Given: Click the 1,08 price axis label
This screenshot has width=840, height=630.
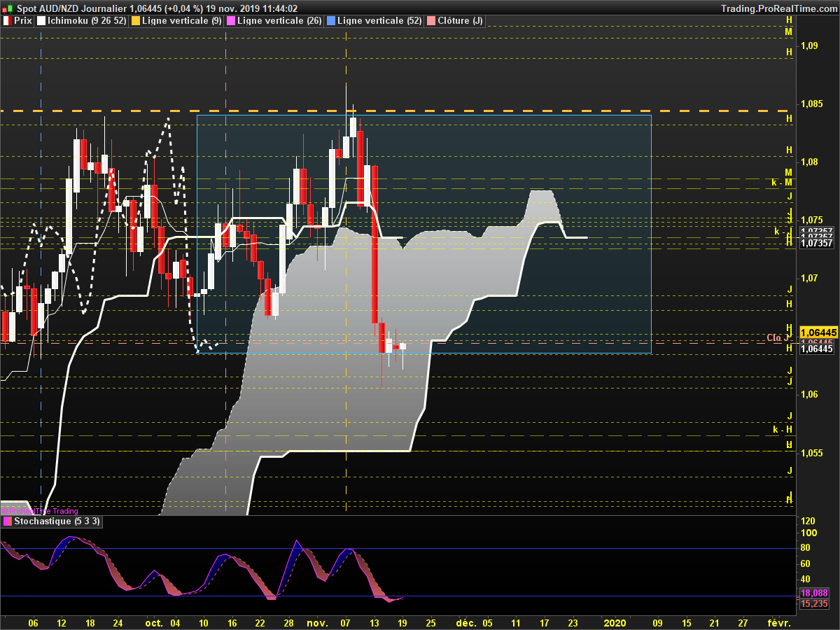Looking at the screenshot, I should coord(809,162).
